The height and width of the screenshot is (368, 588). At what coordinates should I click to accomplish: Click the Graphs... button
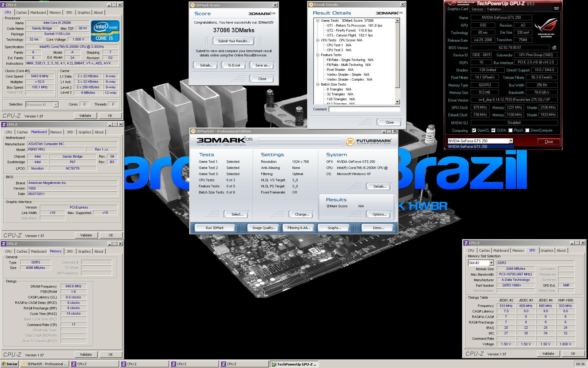pyautogui.click(x=334, y=228)
